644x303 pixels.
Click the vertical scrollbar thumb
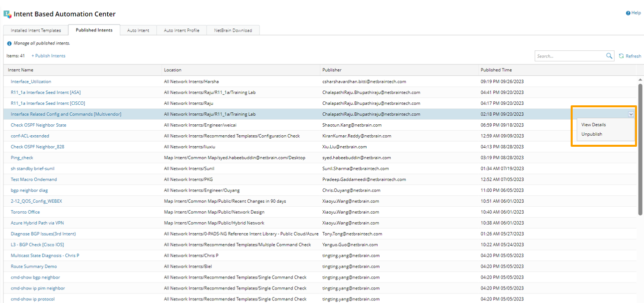click(641, 149)
